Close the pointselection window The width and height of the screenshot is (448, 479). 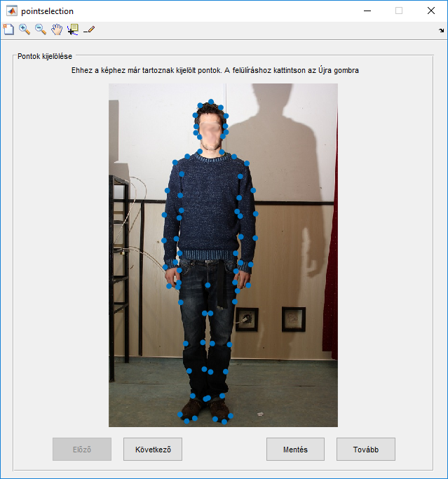(430, 11)
